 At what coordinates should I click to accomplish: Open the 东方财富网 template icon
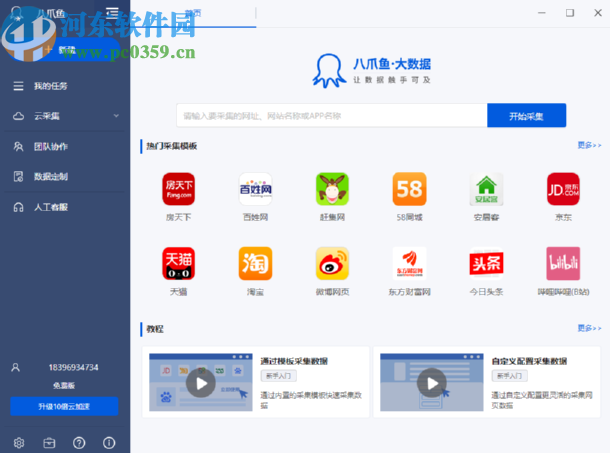(409, 263)
